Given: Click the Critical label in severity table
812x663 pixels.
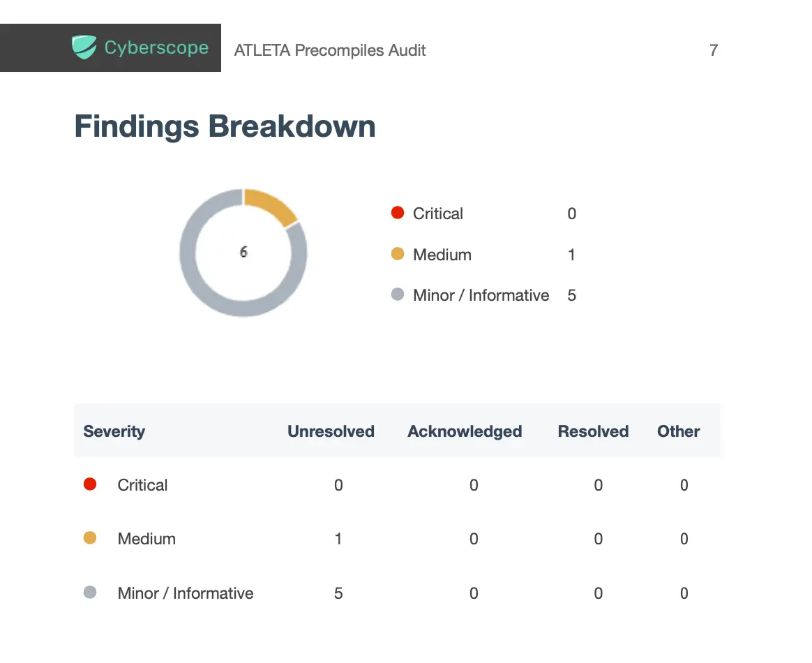Looking at the screenshot, I should tap(142, 485).
